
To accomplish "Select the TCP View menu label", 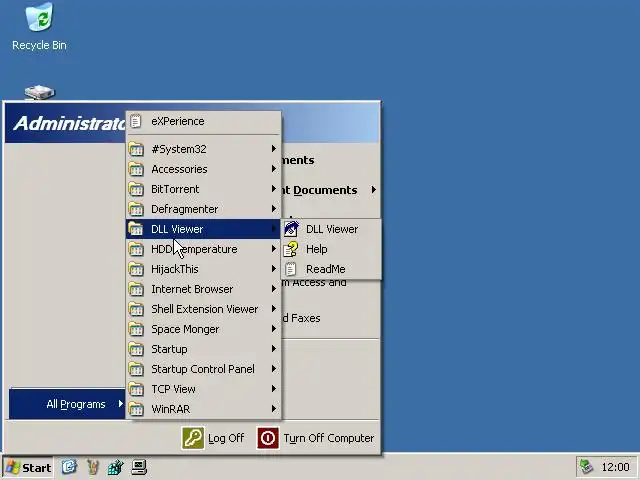I will click(173, 389).
